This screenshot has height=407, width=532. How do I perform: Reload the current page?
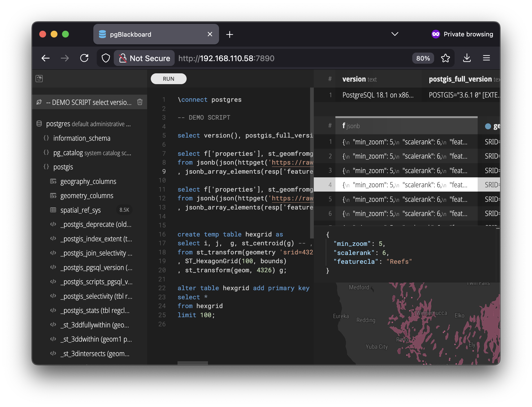84,58
